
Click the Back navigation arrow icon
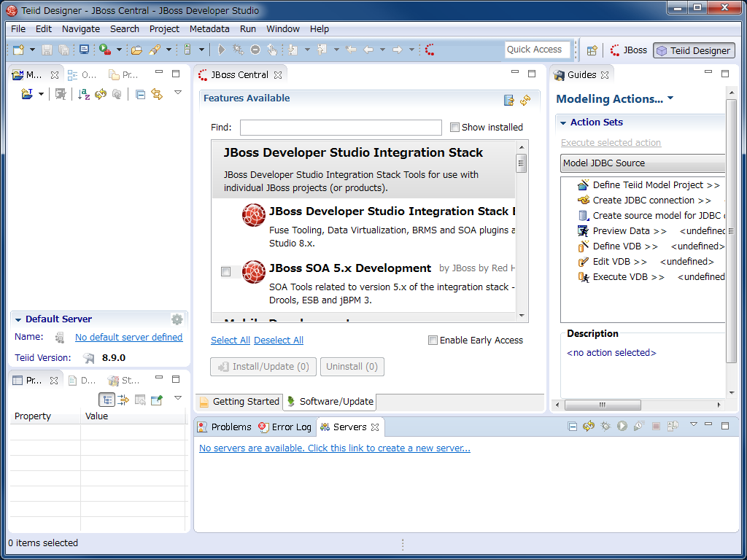tap(368, 50)
